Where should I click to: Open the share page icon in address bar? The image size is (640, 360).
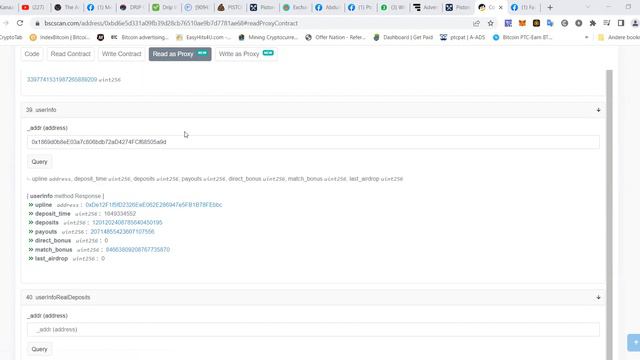tap(476, 23)
